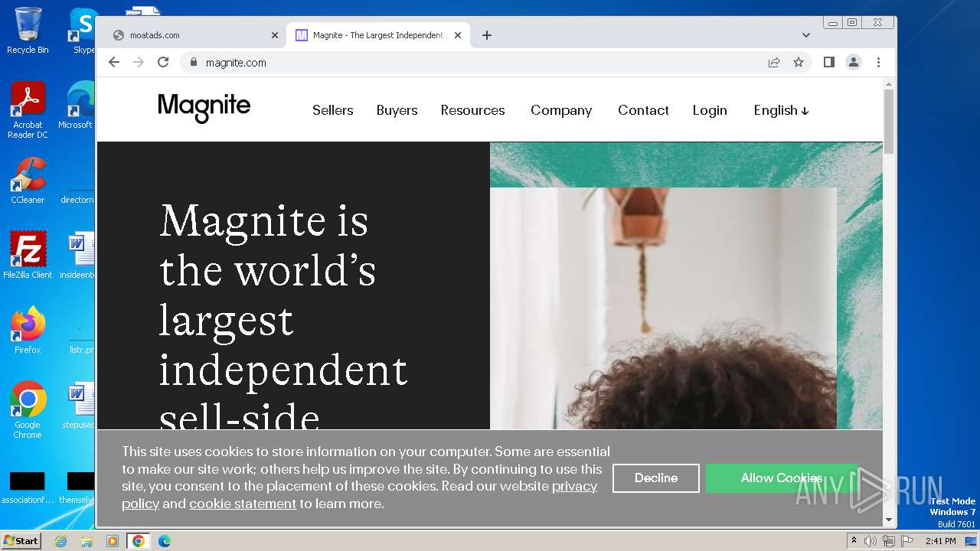Expand the English language dropdown

tap(781, 110)
